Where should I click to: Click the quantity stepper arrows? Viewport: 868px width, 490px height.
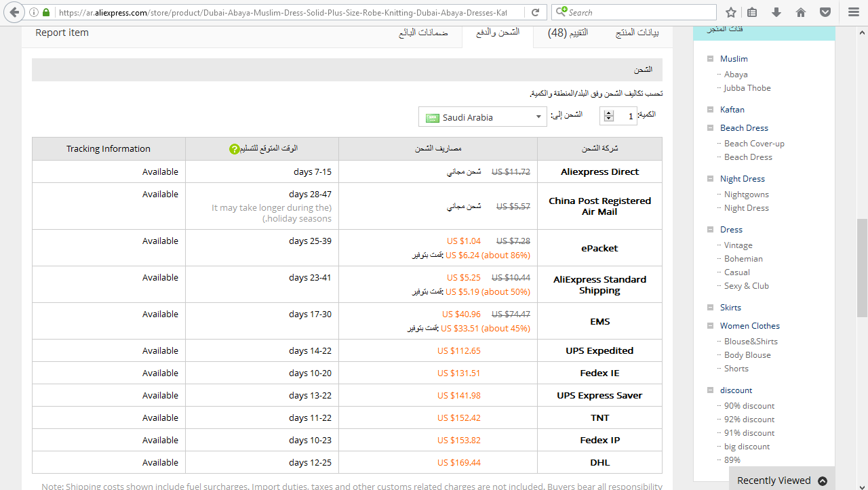click(x=608, y=117)
